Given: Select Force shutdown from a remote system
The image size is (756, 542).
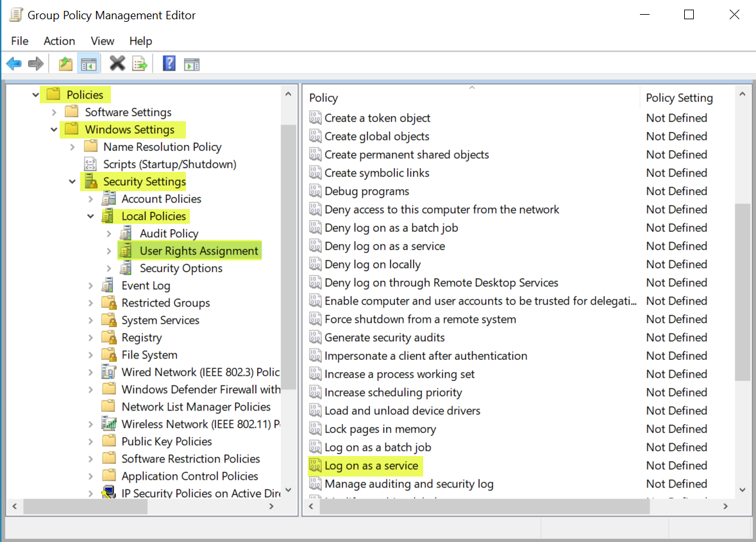Looking at the screenshot, I should [x=420, y=319].
